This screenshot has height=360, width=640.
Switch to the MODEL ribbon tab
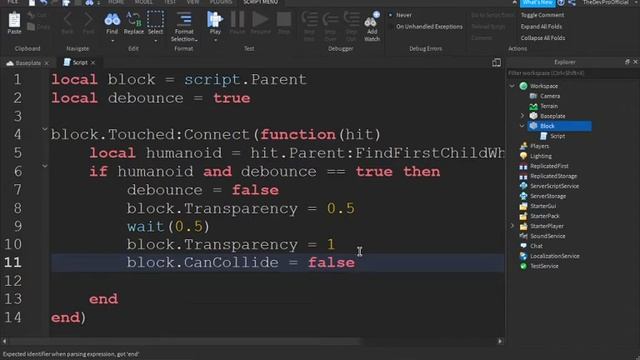point(143,2)
